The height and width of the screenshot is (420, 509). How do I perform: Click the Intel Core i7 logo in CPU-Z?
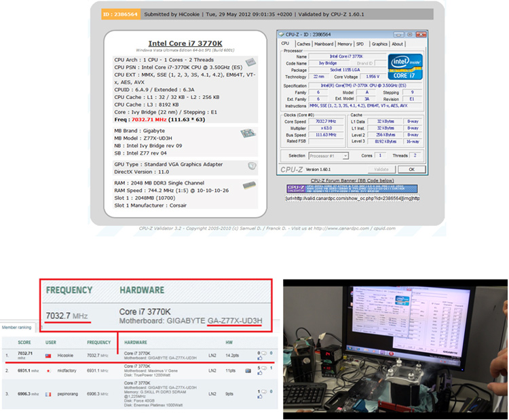click(405, 67)
